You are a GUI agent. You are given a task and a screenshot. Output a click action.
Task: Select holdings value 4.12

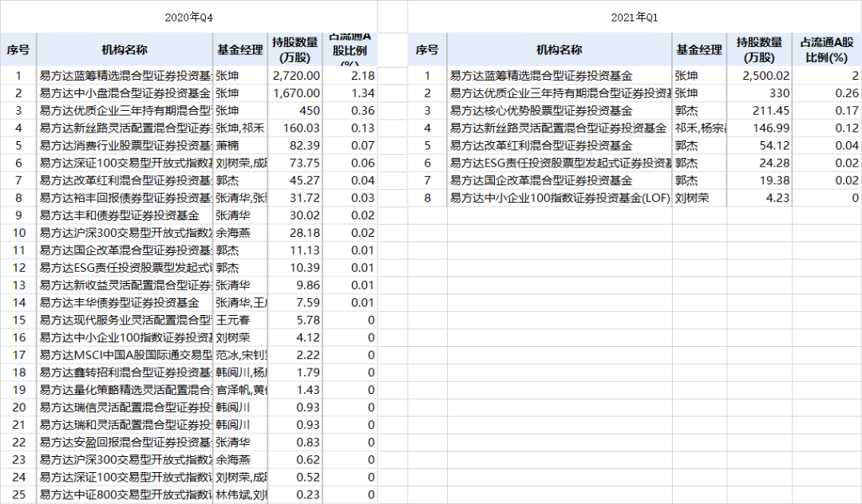click(295, 338)
